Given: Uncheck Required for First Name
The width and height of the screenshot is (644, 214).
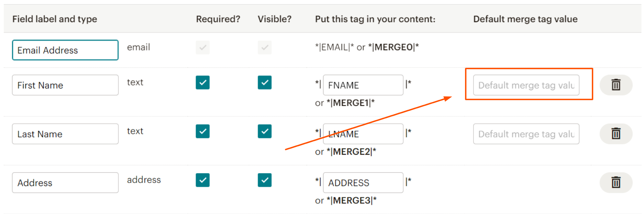Looking at the screenshot, I should (203, 83).
